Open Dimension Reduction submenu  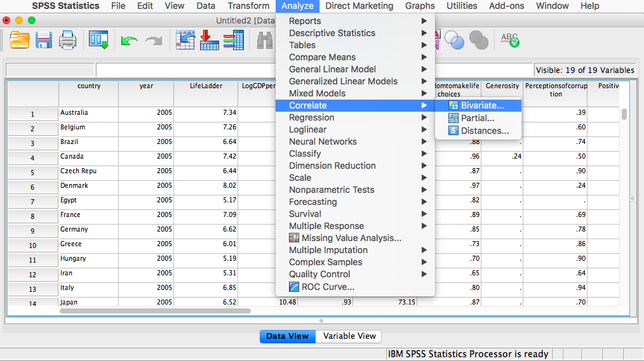pyautogui.click(x=355, y=166)
